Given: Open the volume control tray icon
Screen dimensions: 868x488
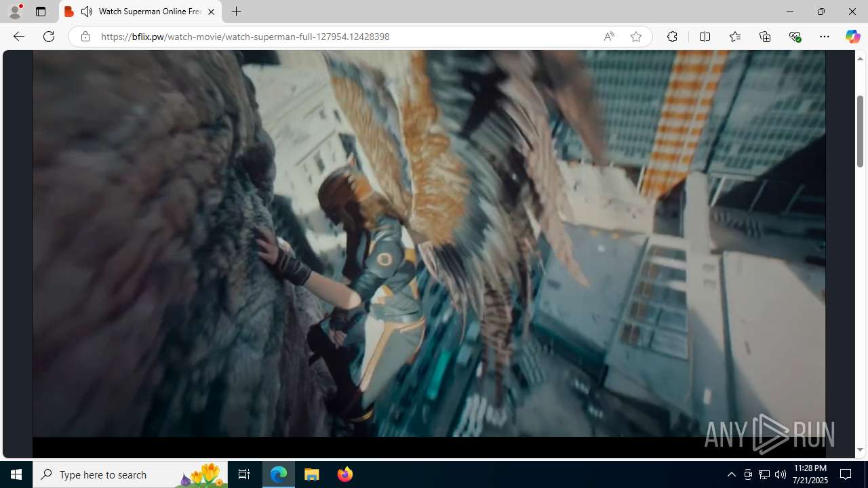Looking at the screenshot, I should tap(781, 474).
